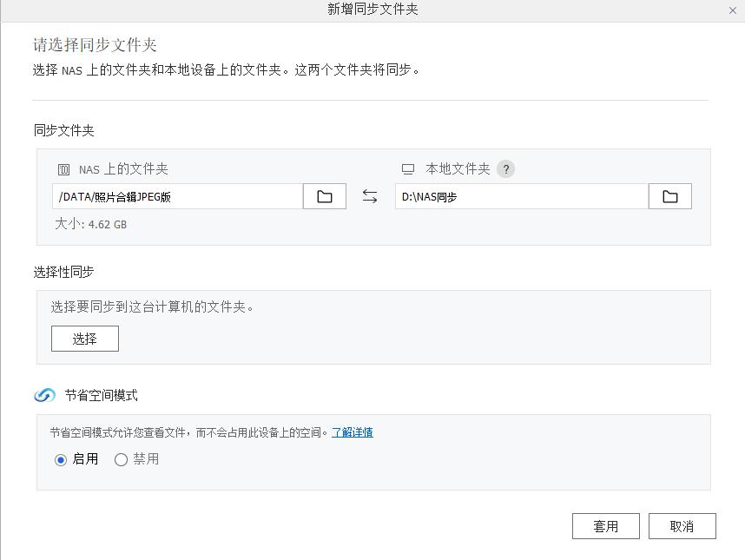Screen dimensions: 745x560
Task: Click the dialog close X icon
Action: click(734, 10)
